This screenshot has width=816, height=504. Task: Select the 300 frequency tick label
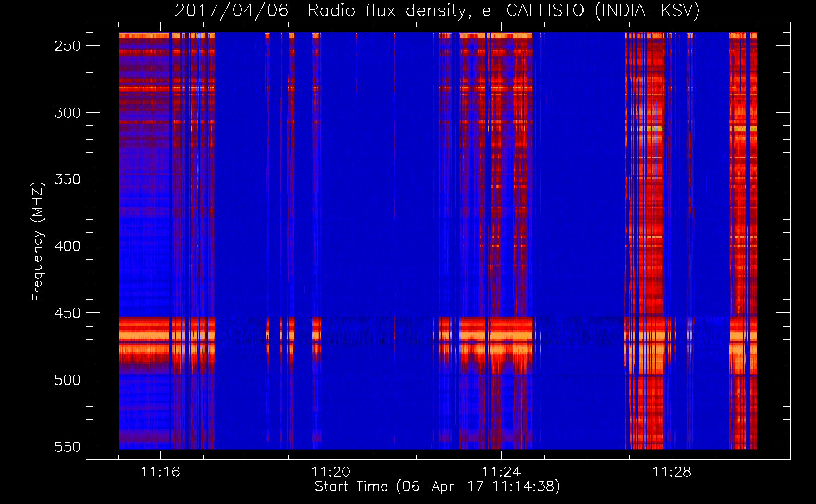pos(68,113)
